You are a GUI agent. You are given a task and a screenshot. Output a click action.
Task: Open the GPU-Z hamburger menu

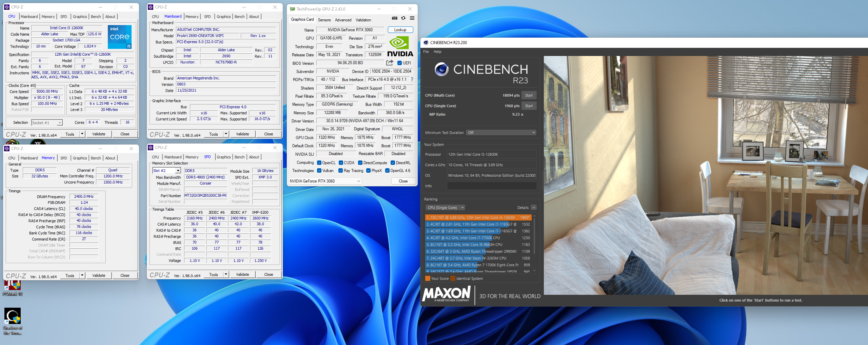click(x=412, y=18)
